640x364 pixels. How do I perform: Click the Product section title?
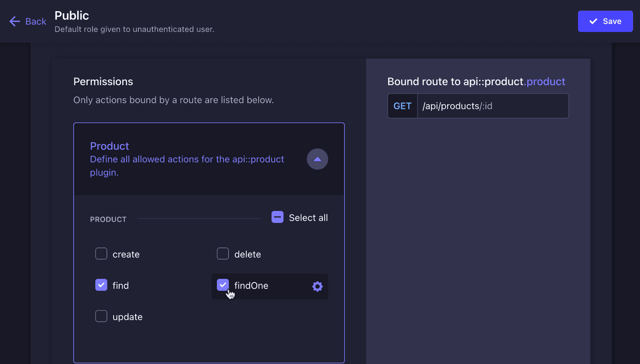coord(109,146)
